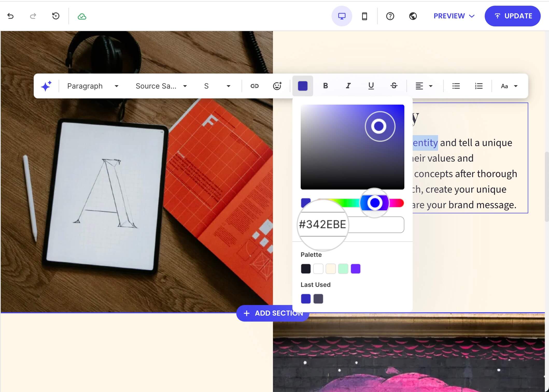Click the add emoji icon

[x=277, y=86]
